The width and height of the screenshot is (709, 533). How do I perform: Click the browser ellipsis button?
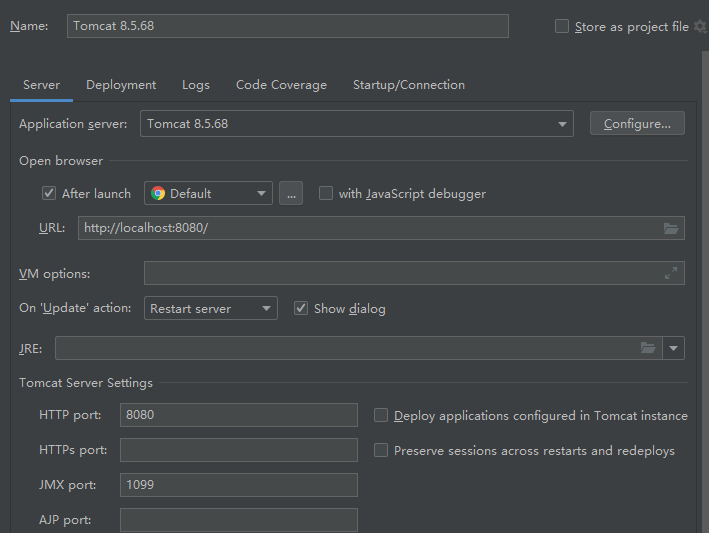tap(291, 193)
